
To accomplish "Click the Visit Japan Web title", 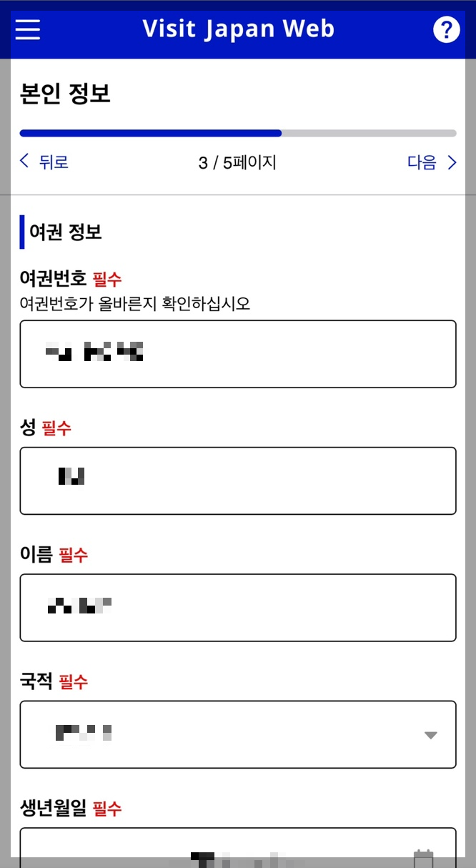I will tap(238, 29).
